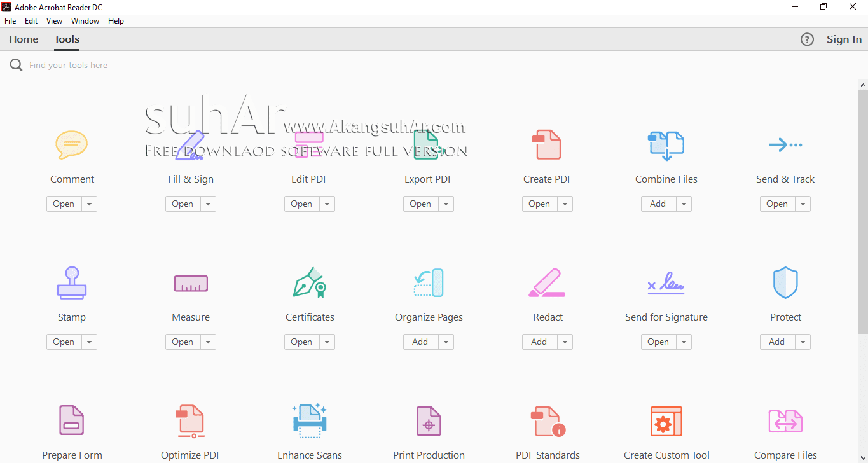The width and height of the screenshot is (868, 463).
Task: Click the Certificates pen nib icon
Action: point(310,283)
